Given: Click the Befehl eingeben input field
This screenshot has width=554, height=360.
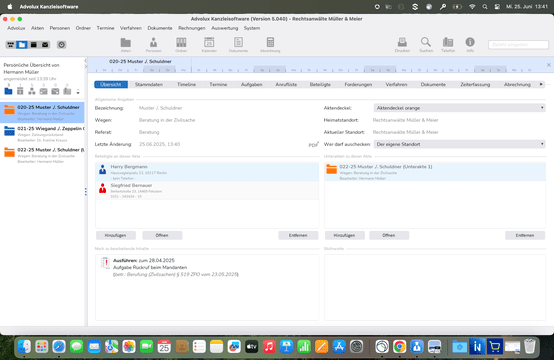Looking at the screenshot, I should tap(518, 45).
